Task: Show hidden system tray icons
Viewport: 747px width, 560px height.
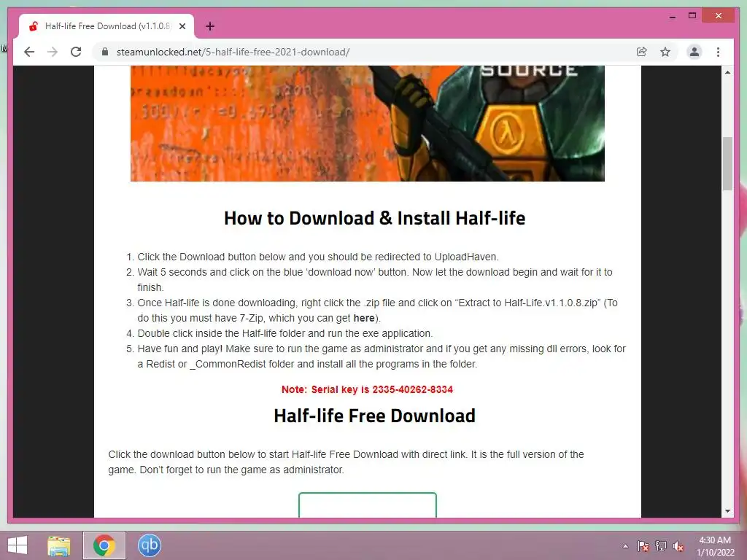Action: tap(625, 546)
